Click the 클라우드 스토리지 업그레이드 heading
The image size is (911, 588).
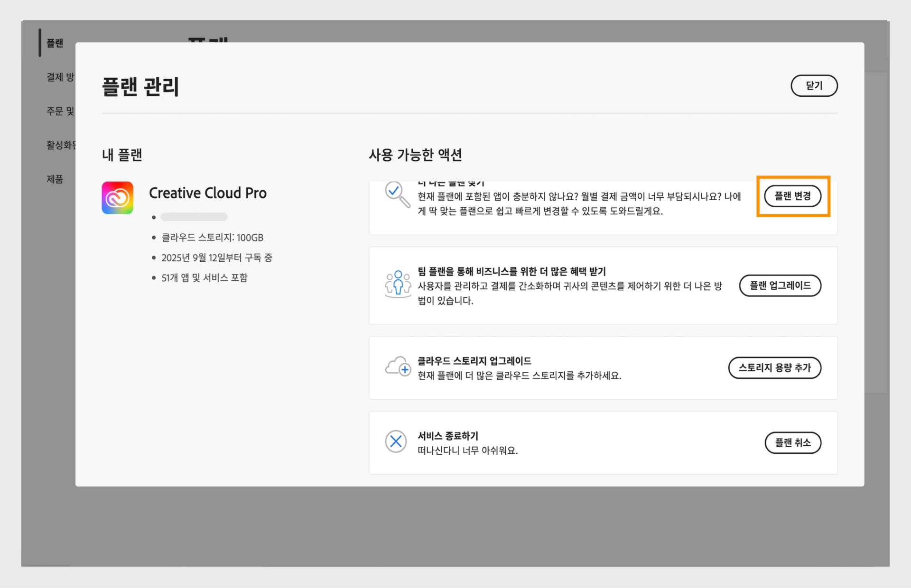pos(474,360)
